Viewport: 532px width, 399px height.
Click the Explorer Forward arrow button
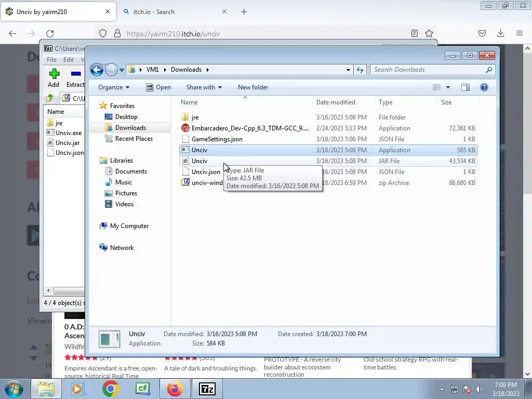coord(111,70)
